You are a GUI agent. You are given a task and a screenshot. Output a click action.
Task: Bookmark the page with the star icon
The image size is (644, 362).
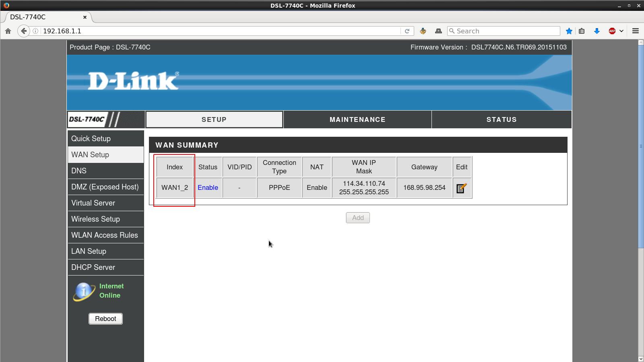(x=569, y=31)
